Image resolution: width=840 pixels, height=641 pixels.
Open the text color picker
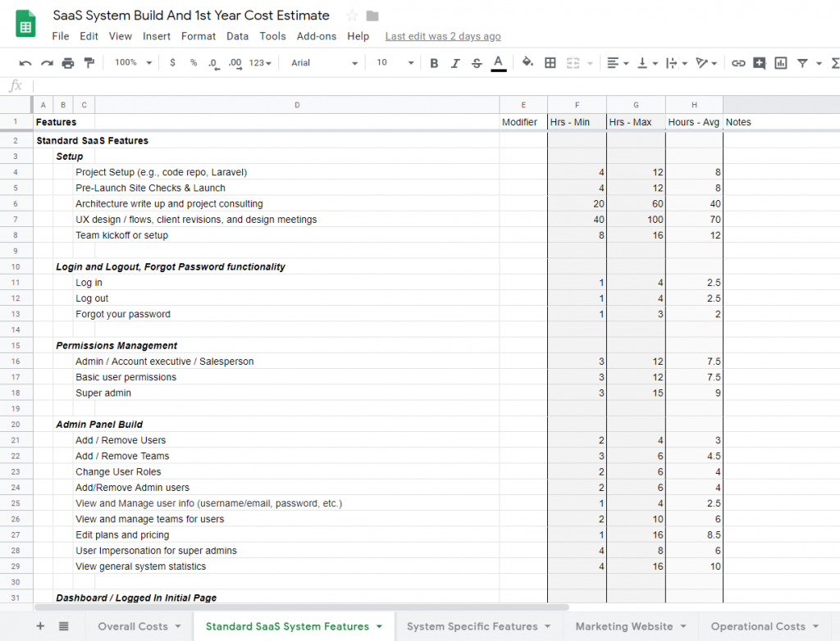[x=498, y=63]
